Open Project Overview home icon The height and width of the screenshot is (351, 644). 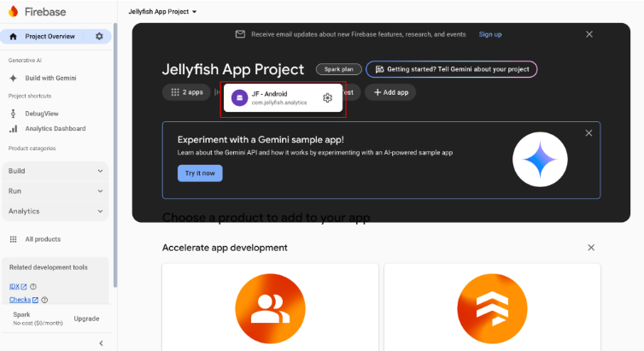(x=13, y=37)
